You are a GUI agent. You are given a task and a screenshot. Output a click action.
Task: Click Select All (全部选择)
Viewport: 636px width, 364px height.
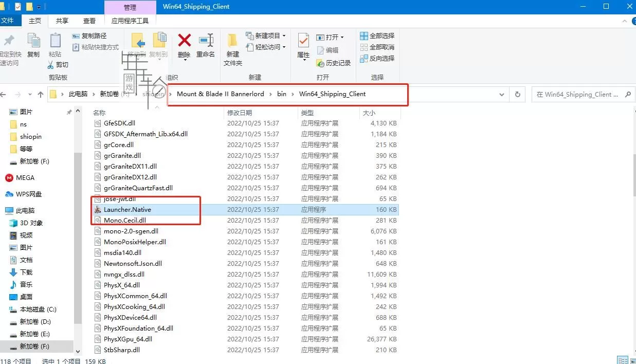point(377,36)
